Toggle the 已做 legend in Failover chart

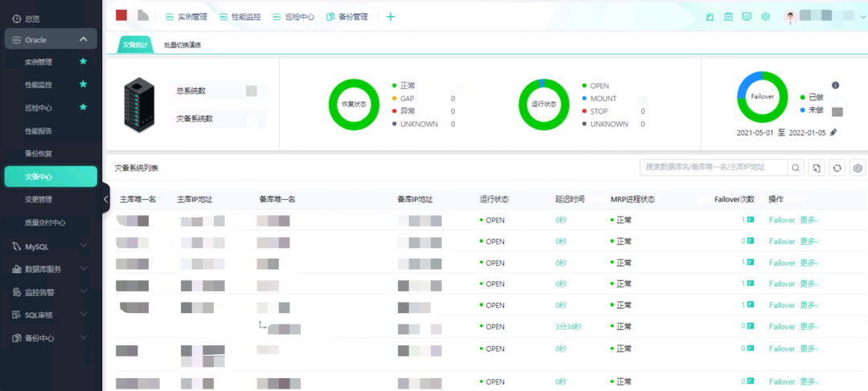pos(812,97)
